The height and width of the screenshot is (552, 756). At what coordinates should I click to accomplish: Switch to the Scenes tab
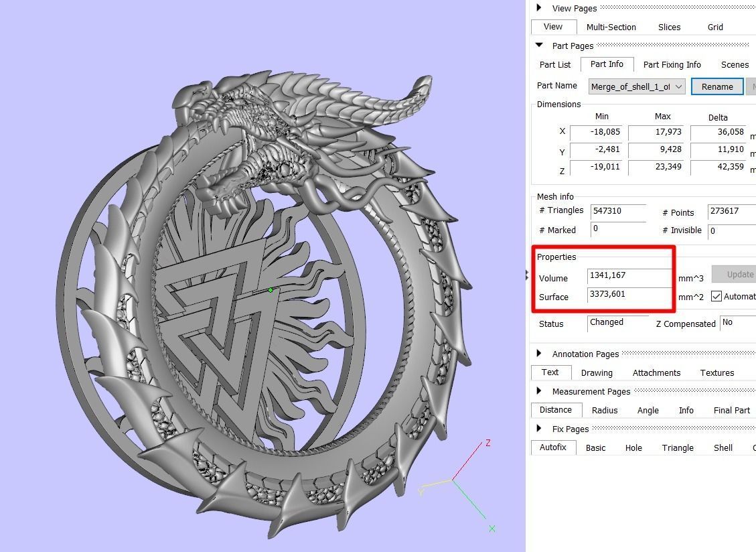coord(735,65)
